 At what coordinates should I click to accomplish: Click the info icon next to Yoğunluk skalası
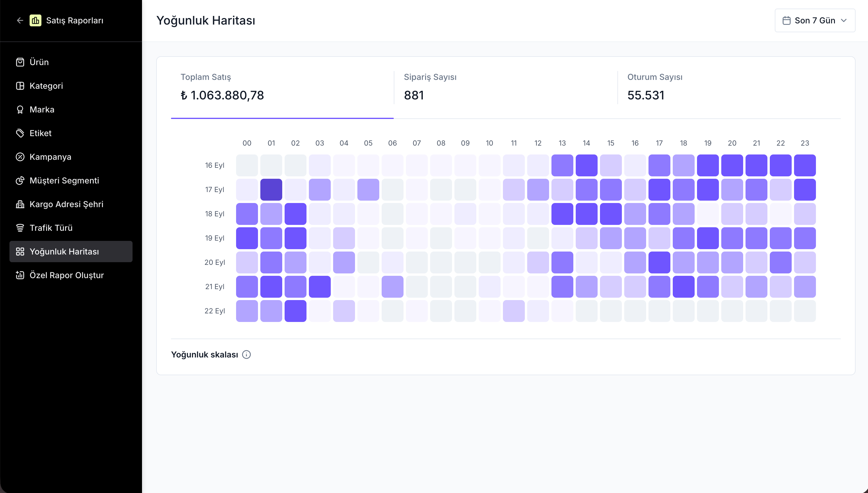tap(246, 355)
